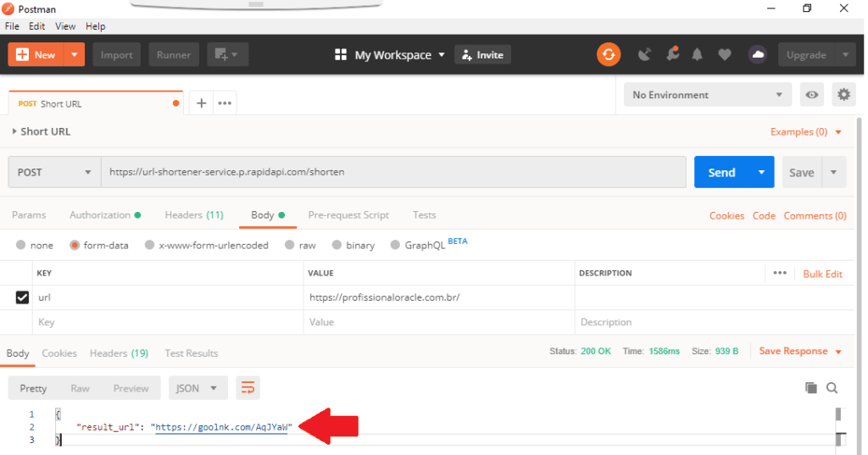Viewport: 868px width, 455px height.
Task: Copy response body to clipboard icon
Action: 811,388
